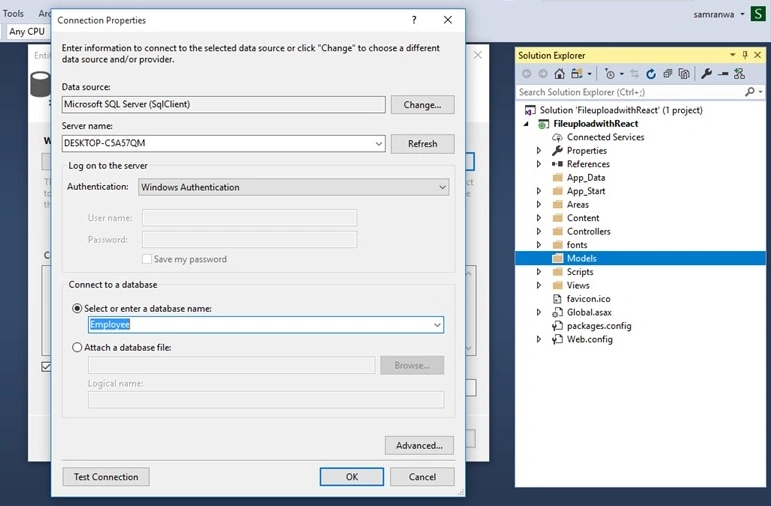Click the help question mark in Connection Properties
Screen dimensions: 771x506
414,20
